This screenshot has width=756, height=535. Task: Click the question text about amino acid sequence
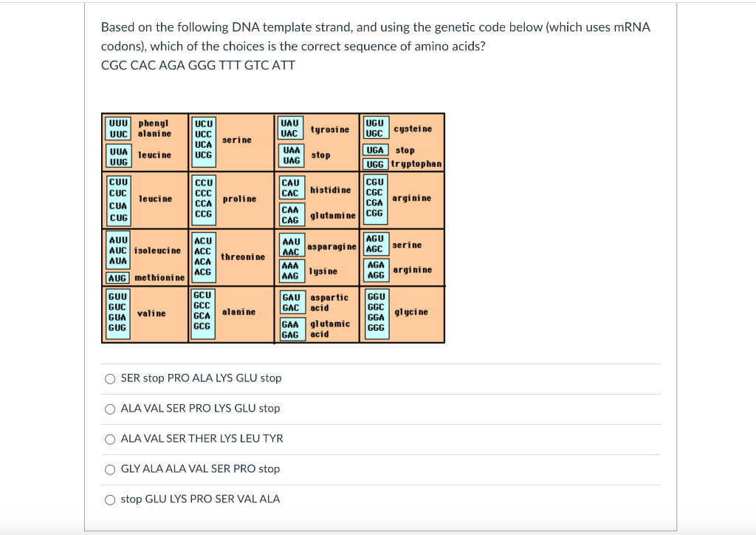click(x=375, y=36)
